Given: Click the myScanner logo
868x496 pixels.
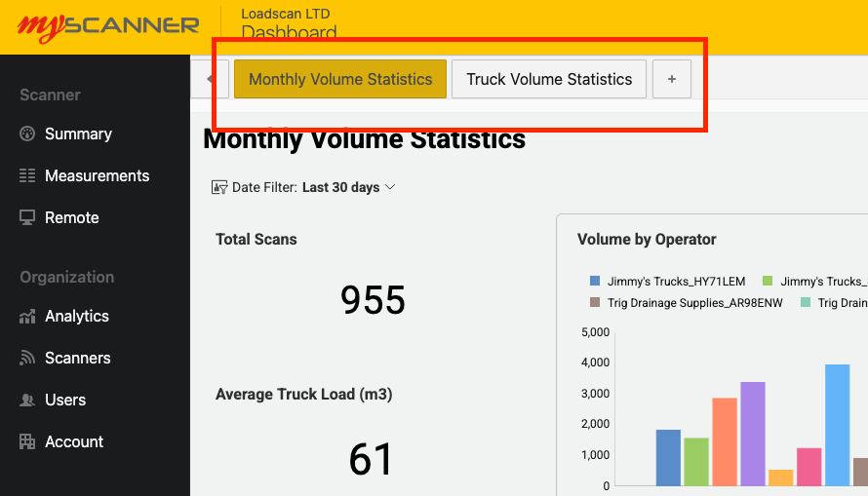Looking at the screenshot, I should pyautogui.click(x=108, y=27).
